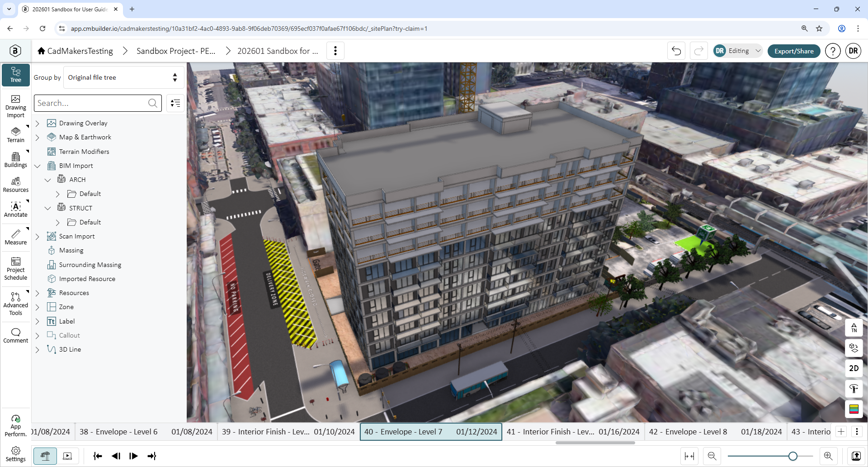
Task: Open the Tree panel
Action: pos(16,75)
